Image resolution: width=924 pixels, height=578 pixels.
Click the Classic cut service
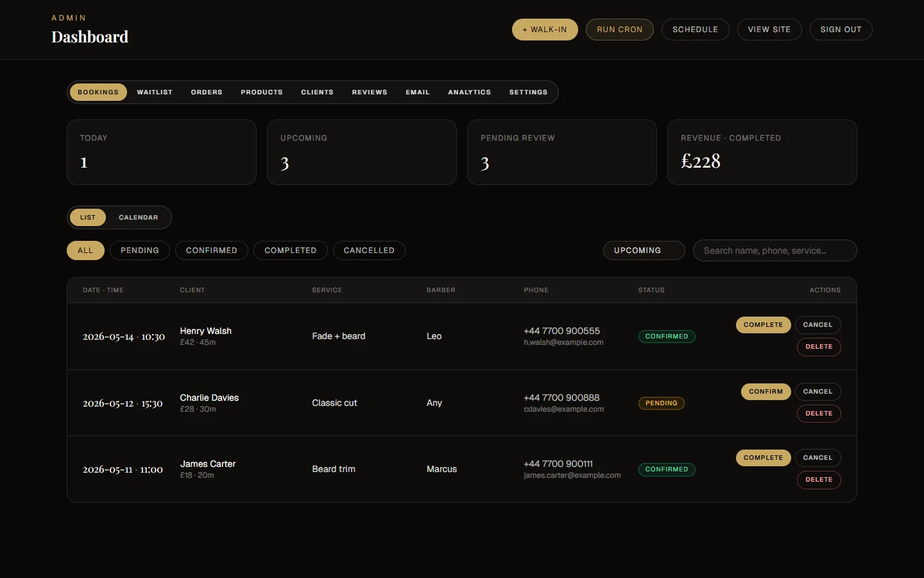tap(334, 403)
